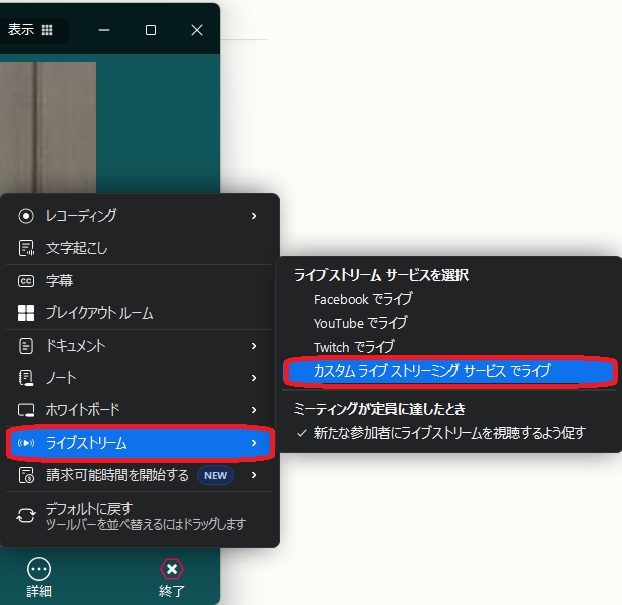Select YouTube でライブ option

(x=360, y=323)
